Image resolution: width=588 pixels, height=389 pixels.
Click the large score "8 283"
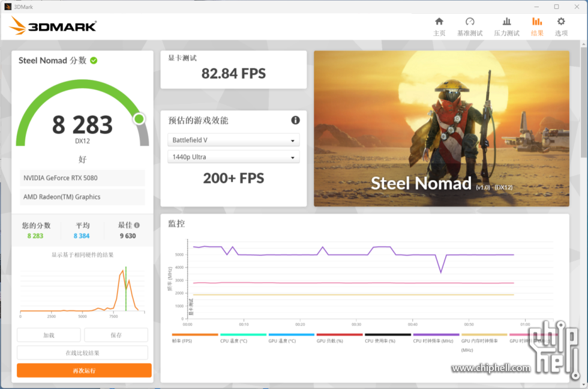pos(82,124)
